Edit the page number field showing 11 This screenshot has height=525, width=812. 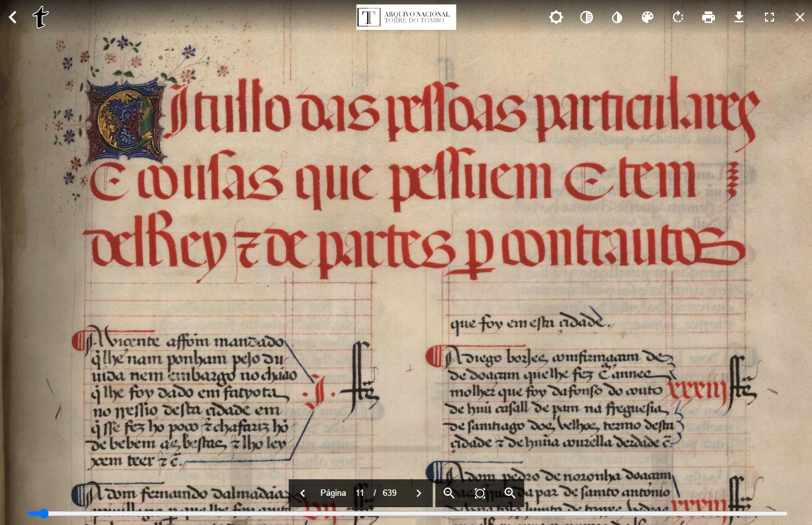360,493
